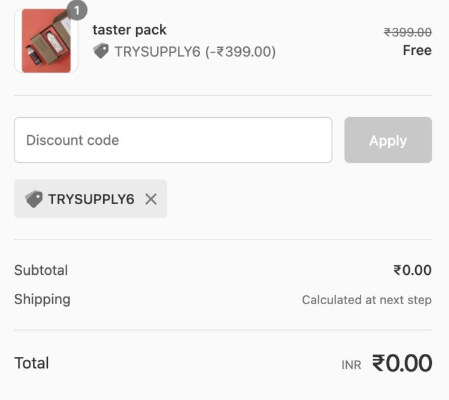Click the INR currency code
This screenshot has width=449, height=400.
tap(351, 365)
